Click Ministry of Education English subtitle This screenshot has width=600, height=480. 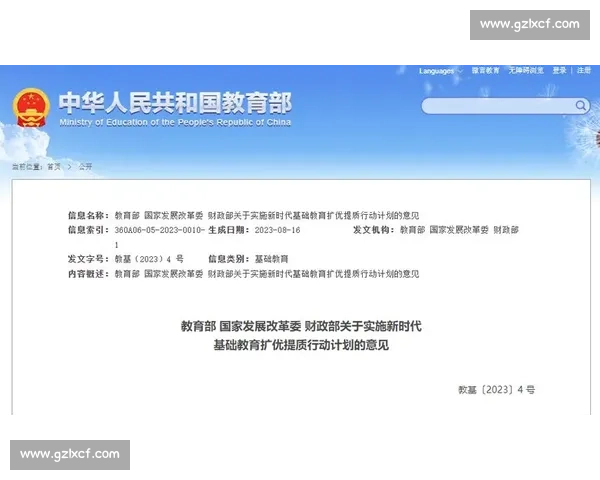tap(175, 122)
